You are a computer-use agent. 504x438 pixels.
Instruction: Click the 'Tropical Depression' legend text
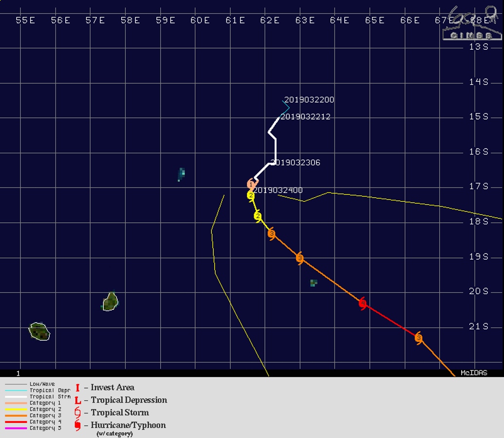(129, 400)
